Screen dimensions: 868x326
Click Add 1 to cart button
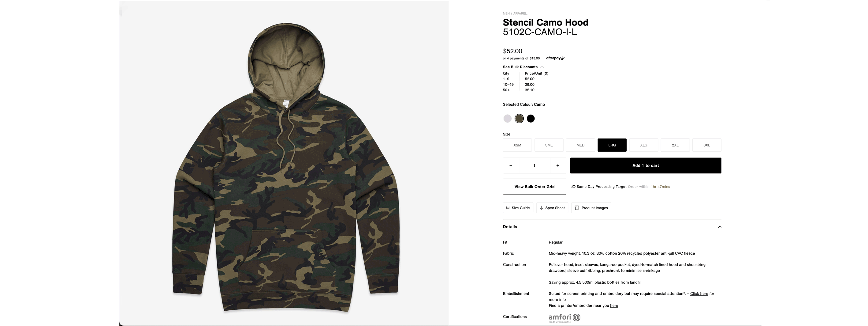[645, 165]
